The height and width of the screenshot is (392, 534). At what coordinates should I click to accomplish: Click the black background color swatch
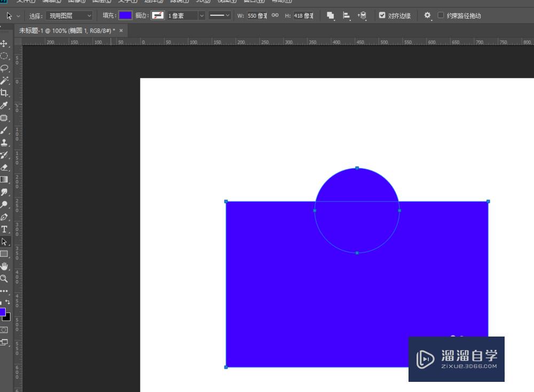[x=7, y=318]
